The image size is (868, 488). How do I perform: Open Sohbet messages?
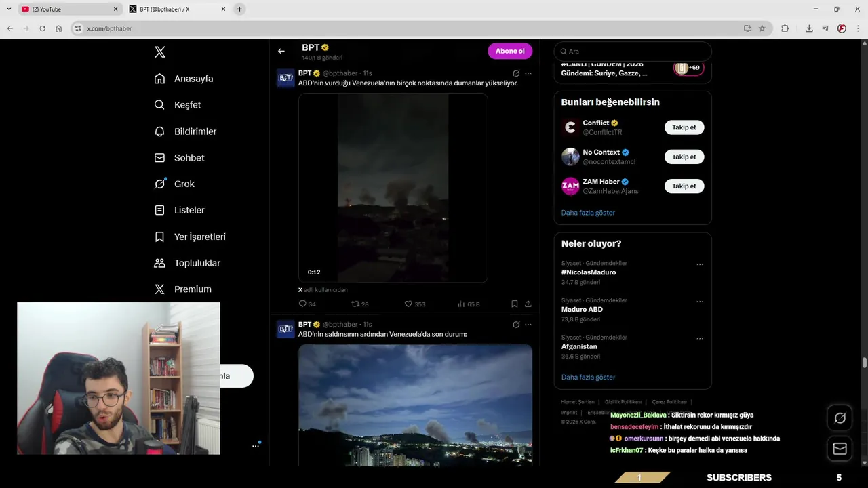pyautogui.click(x=179, y=157)
